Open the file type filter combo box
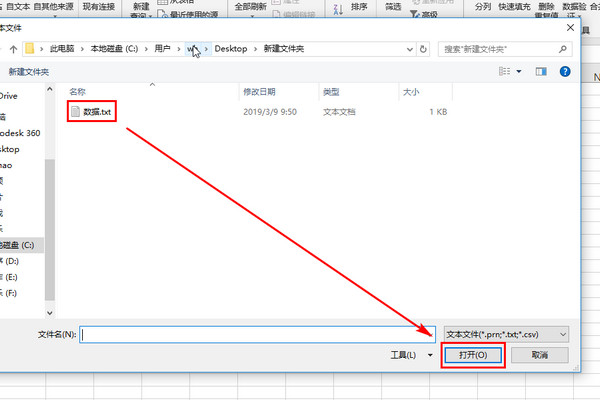 [x=506, y=334]
